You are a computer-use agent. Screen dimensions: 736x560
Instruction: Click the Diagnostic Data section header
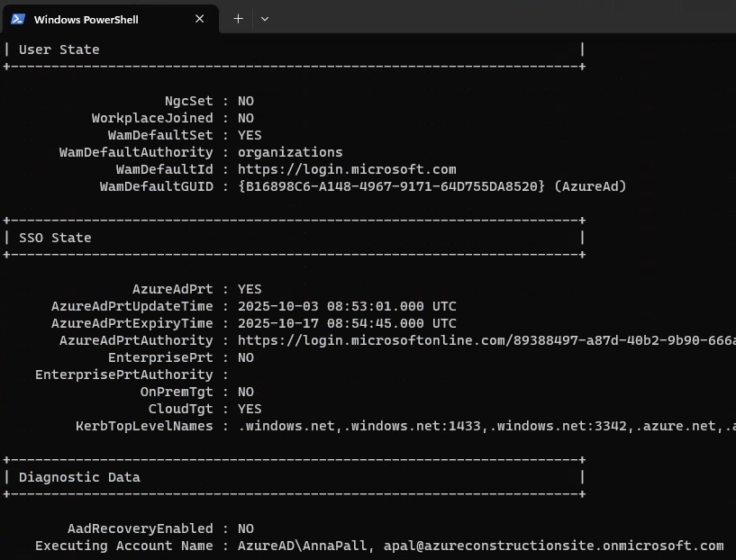point(79,477)
